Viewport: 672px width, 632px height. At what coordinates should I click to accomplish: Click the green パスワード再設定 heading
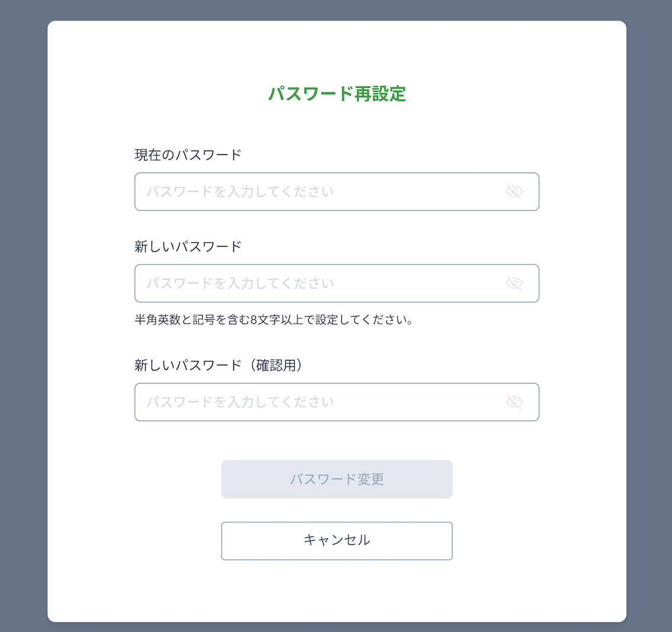point(337,94)
